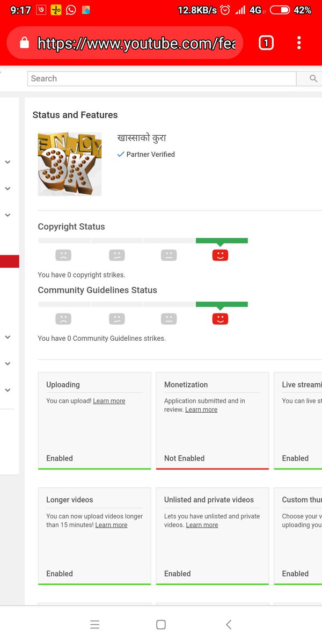The image size is (322, 644).
Task: Tap the lock icon in address bar
Action: [24, 43]
